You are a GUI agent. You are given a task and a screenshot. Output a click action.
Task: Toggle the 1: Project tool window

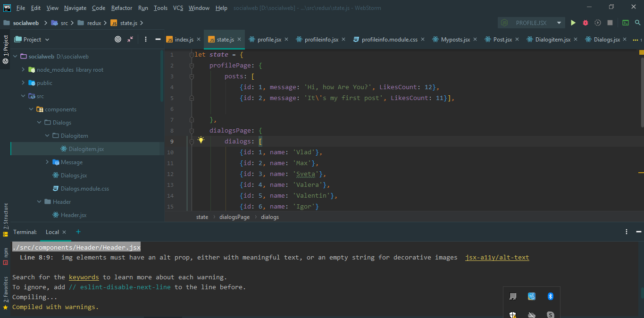click(6, 49)
